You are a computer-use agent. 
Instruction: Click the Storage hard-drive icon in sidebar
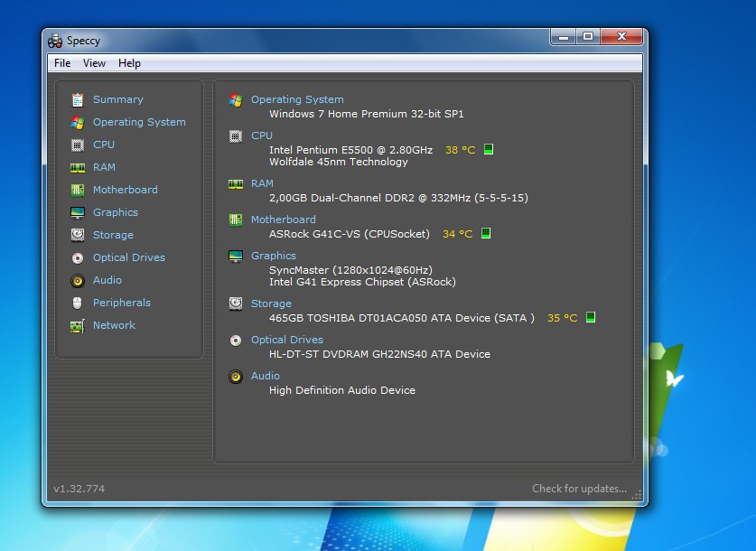click(77, 235)
